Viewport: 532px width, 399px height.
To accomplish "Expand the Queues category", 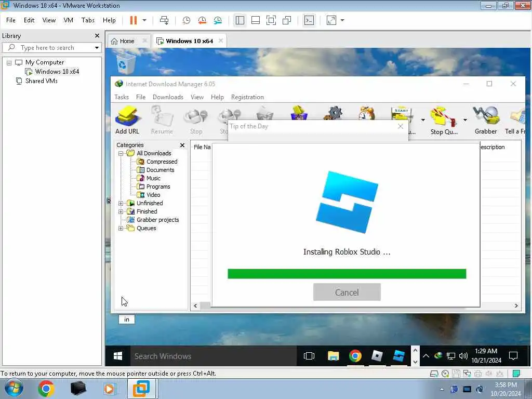I will [121, 229].
